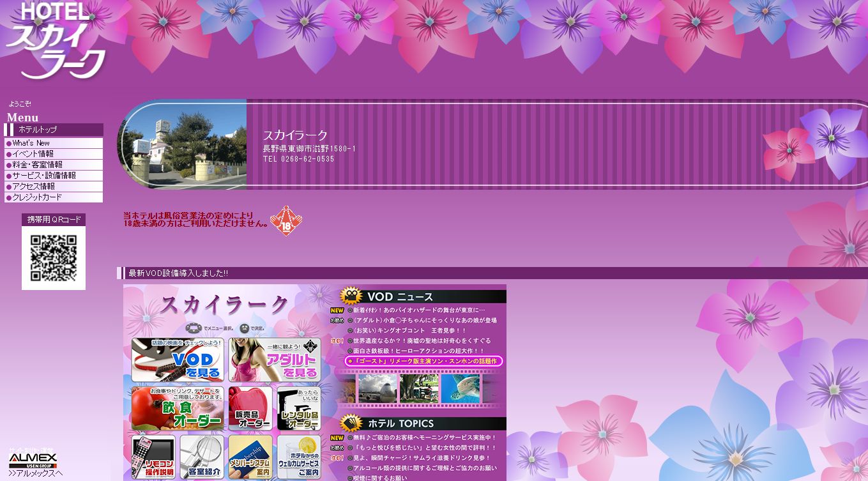
Task: Click the NEW badge beside バイオハザード news
Action: [x=337, y=310]
